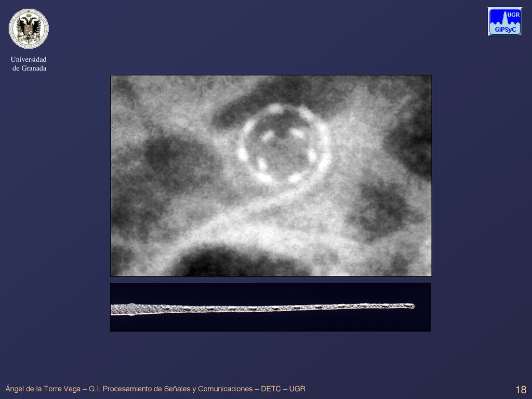Click the UGR GiPSyC logo
The width and height of the screenshot is (532, 399).
[x=505, y=22]
